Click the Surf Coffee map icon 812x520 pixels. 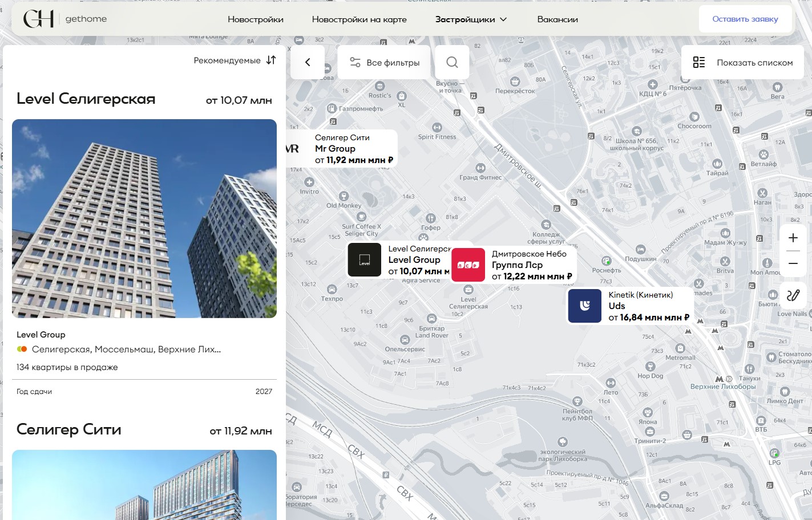[x=361, y=217]
